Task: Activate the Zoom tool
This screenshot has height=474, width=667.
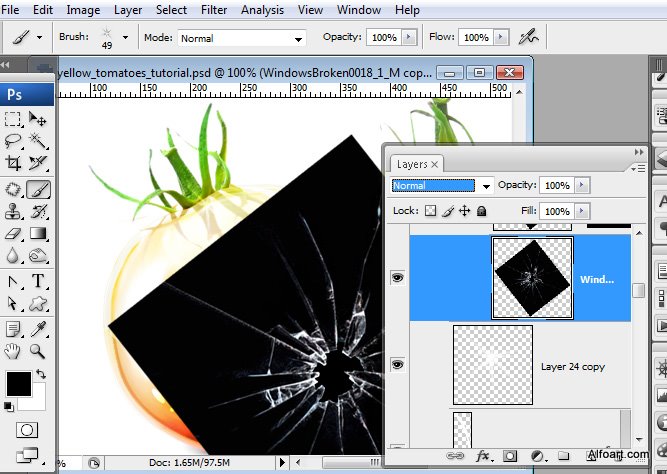Action: [38, 350]
